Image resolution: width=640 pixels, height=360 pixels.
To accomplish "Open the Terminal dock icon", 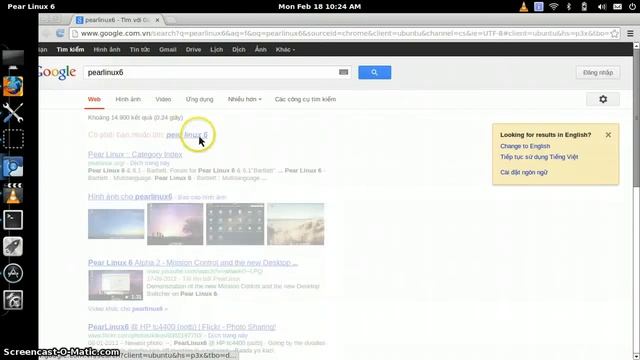I will (x=13, y=220).
